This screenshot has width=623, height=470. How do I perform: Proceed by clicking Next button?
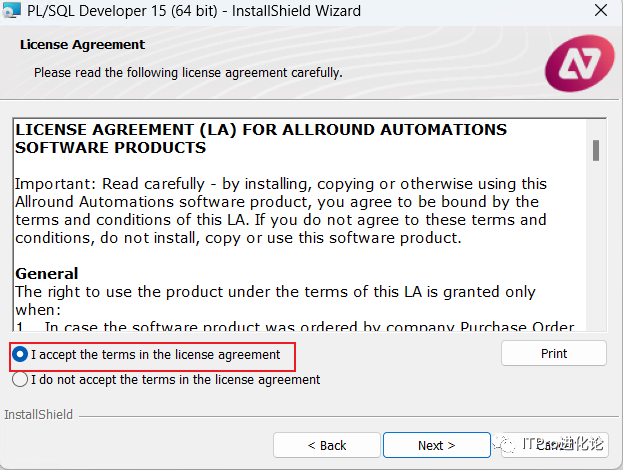coord(436,445)
